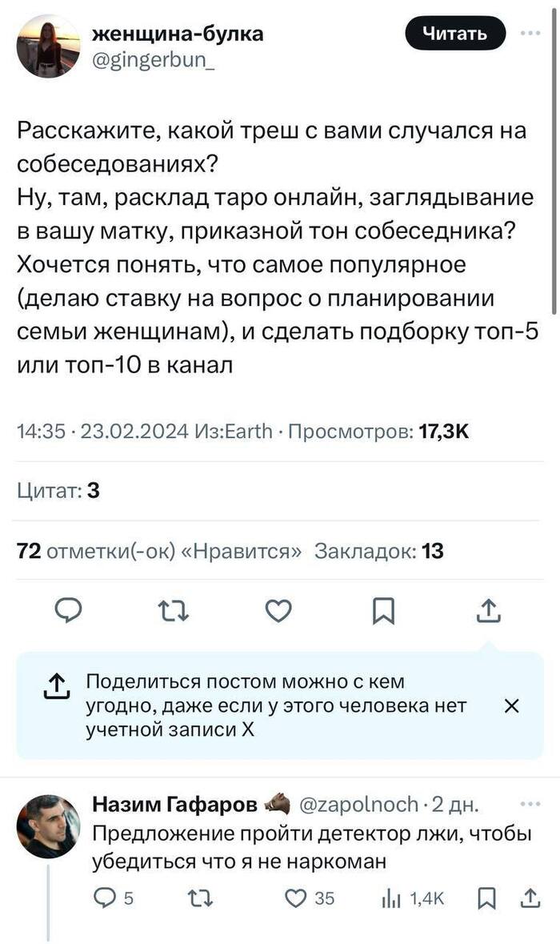Open three-dot menu on Назим Гафаров reply
This screenshot has height=944, width=560.
[530, 804]
